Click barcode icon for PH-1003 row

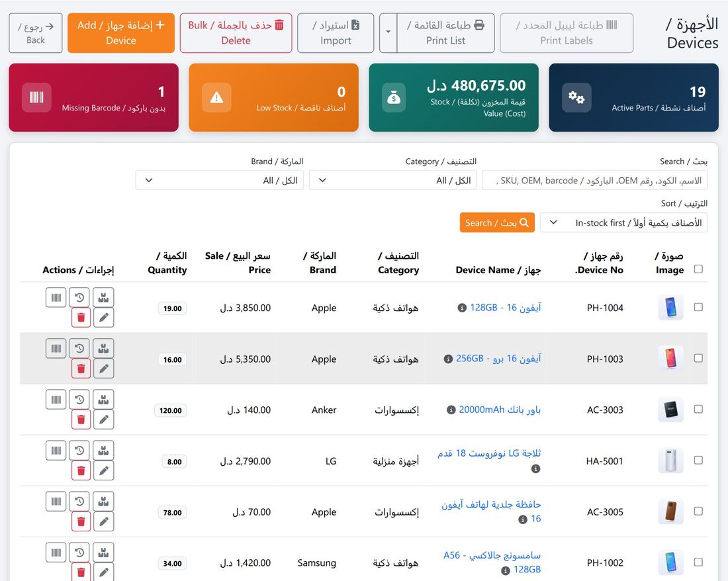[56, 349]
